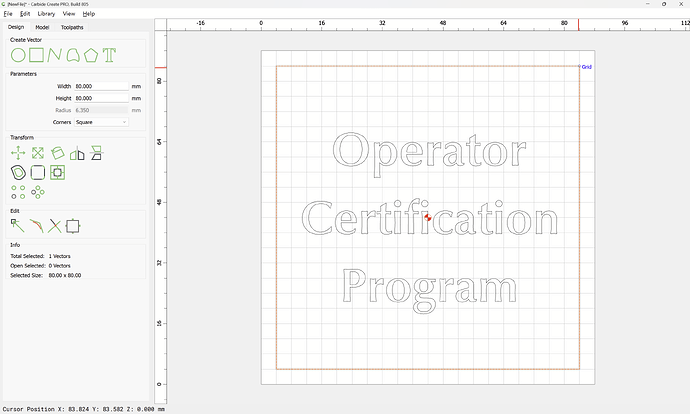Open the Edit menu
The height and width of the screenshot is (414, 690).
click(25, 14)
